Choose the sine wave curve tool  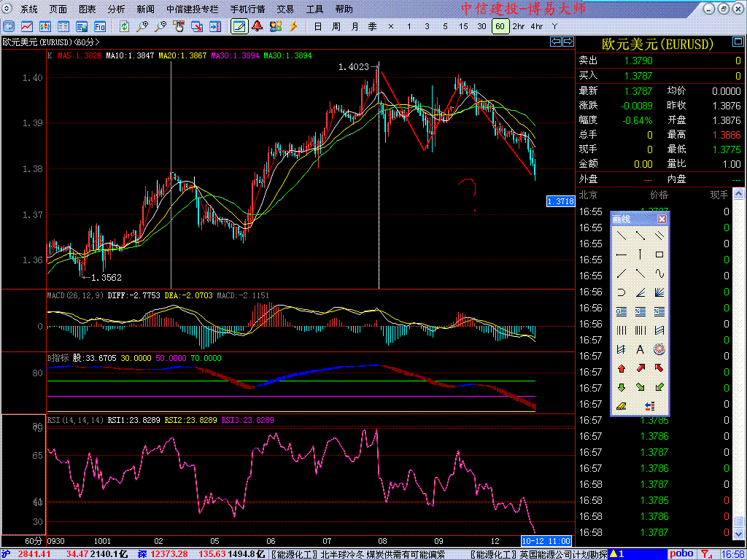pos(659,273)
